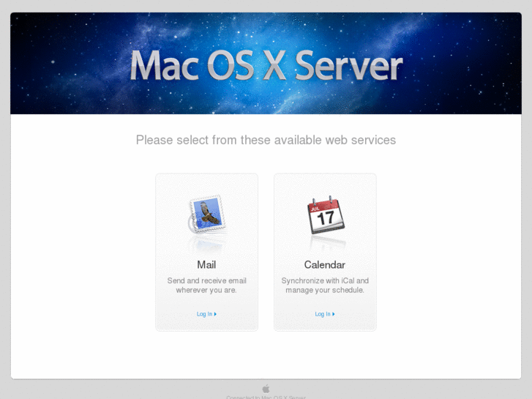Click the Calendar July 17 icon

(326, 215)
